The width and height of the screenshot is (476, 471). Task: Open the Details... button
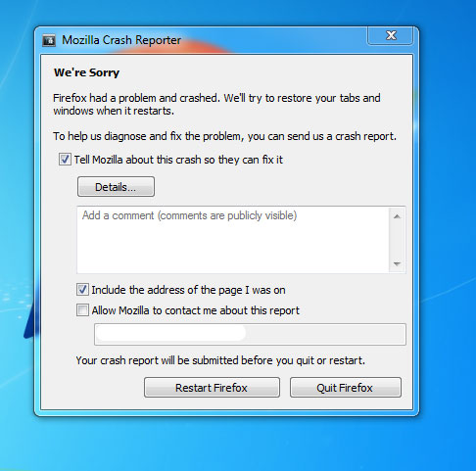point(116,187)
